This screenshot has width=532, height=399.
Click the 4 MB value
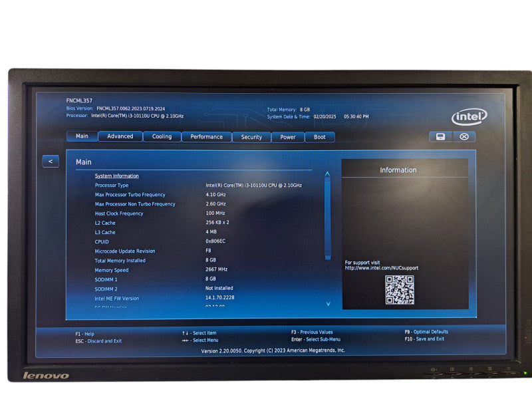(x=211, y=231)
